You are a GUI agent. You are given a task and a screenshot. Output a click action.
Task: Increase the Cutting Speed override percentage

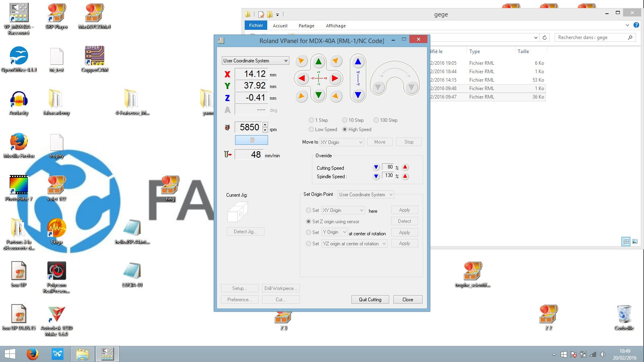click(405, 167)
